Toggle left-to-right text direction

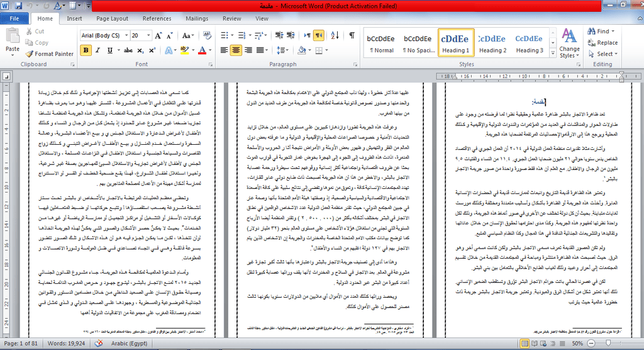click(x=307, y=36)
